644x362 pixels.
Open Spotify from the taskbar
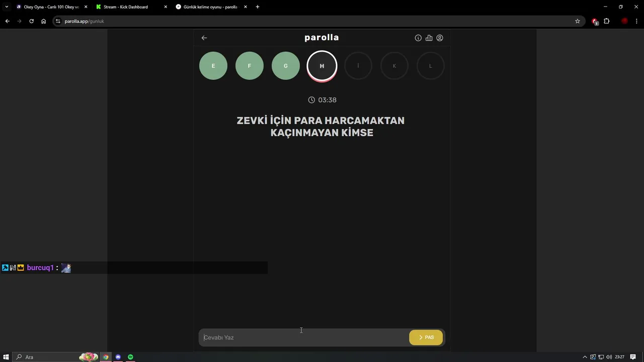(x=130, y=357)
